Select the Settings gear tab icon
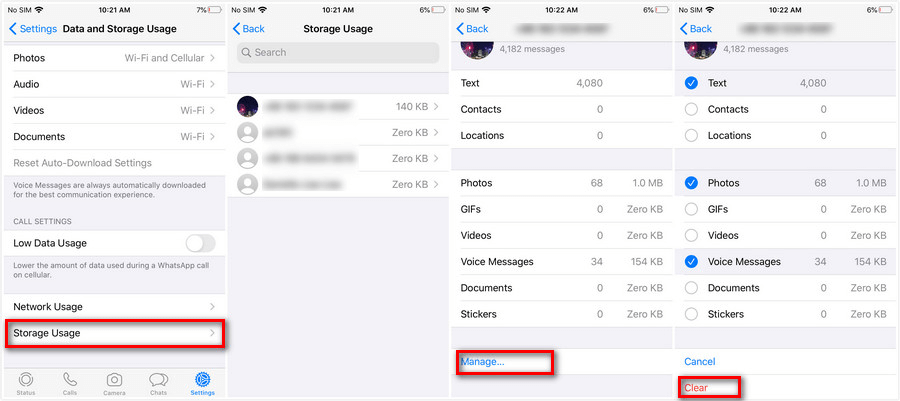The width and height of the screenshot is (900, 401). coord(203,380)
